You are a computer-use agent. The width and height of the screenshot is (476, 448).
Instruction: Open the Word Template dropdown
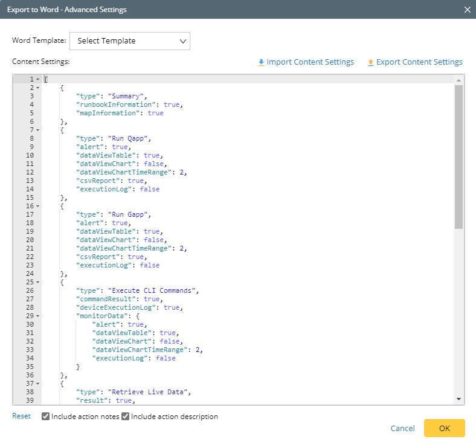(x=130, y=41)
